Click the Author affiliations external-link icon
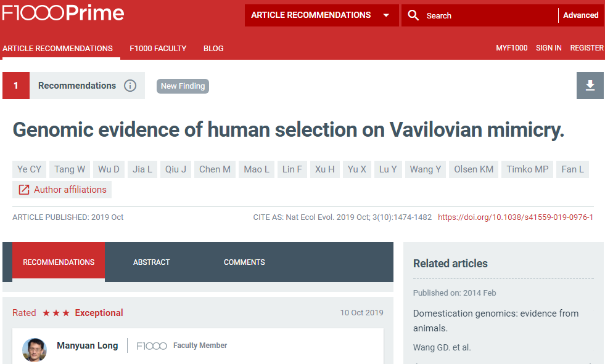605x364 pixels. tap(24, 190)
